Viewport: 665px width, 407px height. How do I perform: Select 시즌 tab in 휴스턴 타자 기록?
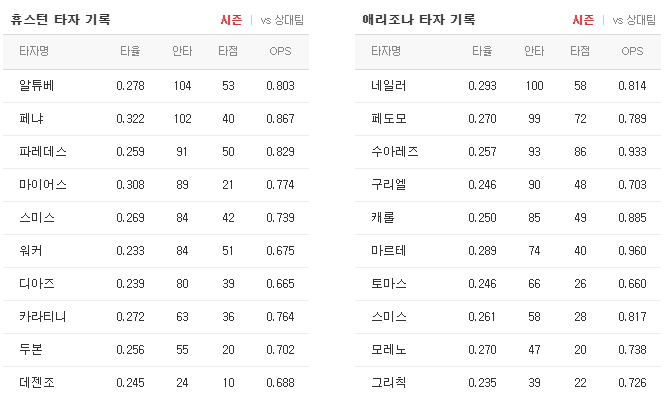tap(231, 20)
